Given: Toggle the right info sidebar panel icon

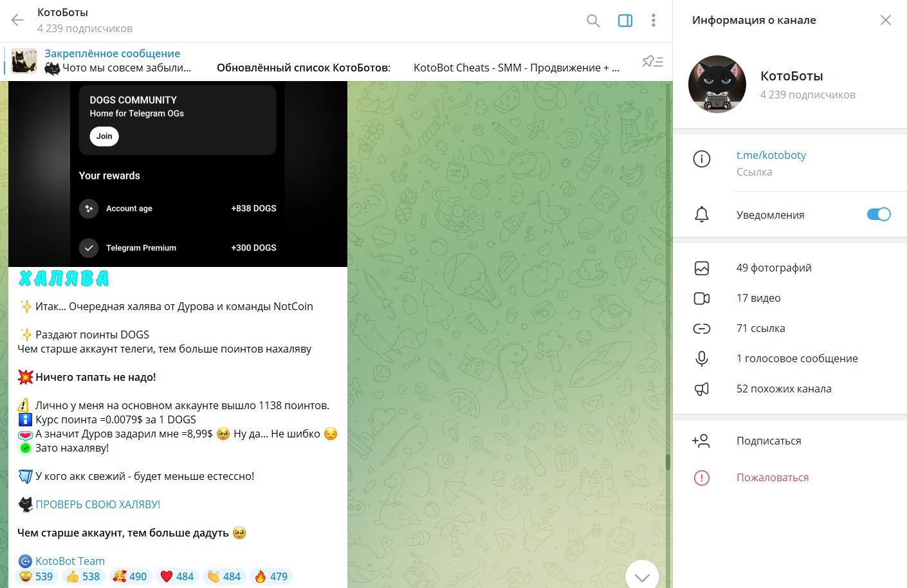Looking at the screenshot, I should pyautogui.click(x=625, y=21).
